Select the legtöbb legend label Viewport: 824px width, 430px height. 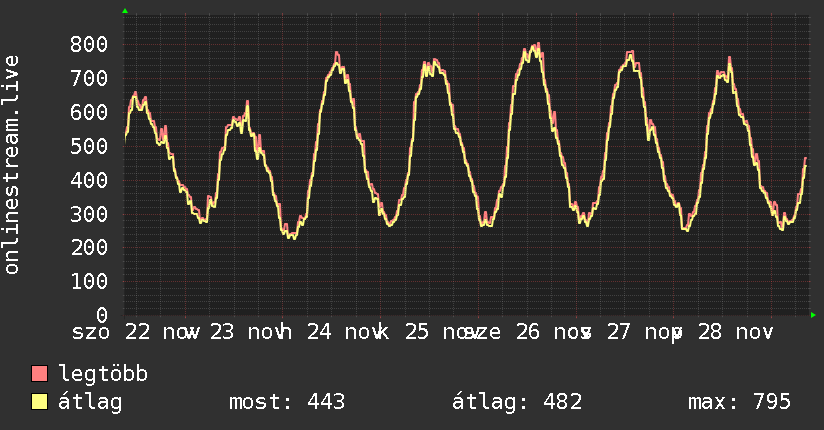(103, 375)
